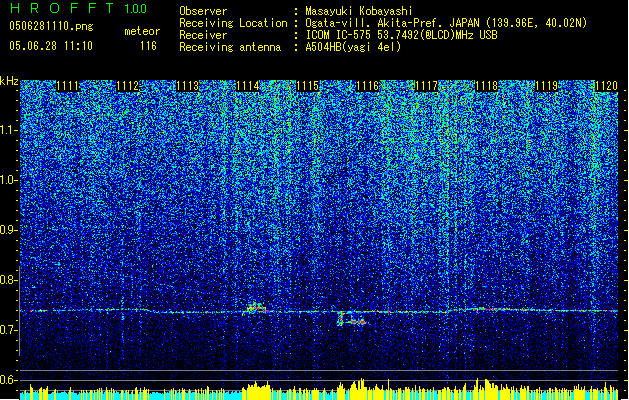Click the 0.8 frequency axis label
This screenshot has width=629, height=400.
(9, 280)
